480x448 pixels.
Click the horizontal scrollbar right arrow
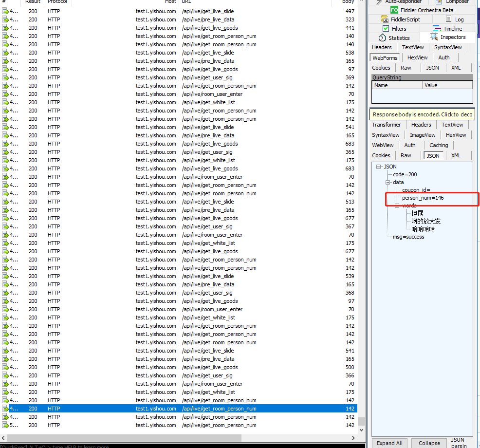click(x=353, y=438)
